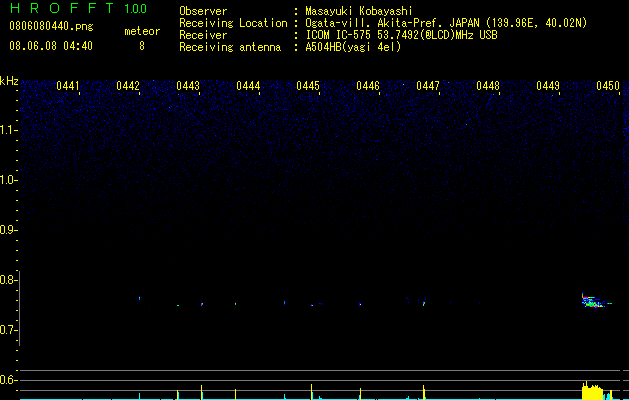Click the kHz axis unit label

9,81
